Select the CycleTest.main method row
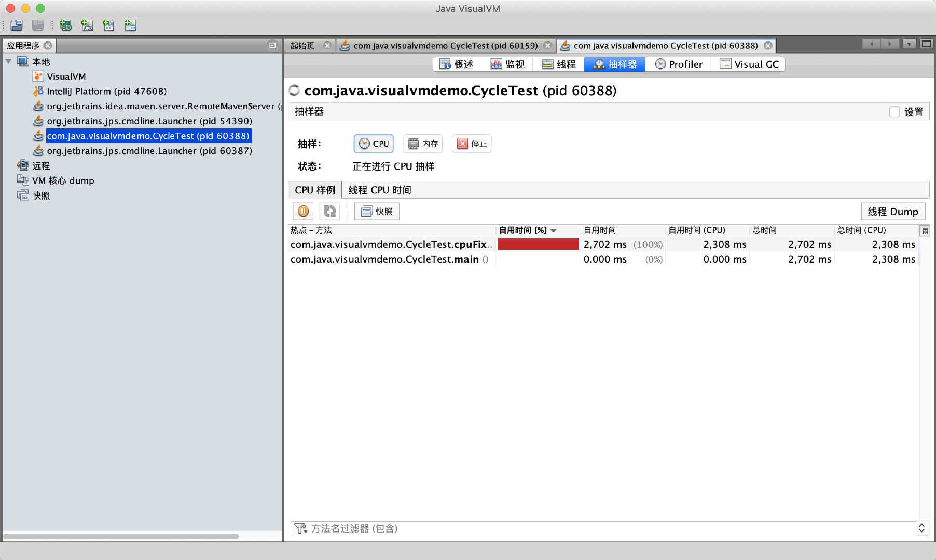The image size is (936, 560). coord(603,259)
